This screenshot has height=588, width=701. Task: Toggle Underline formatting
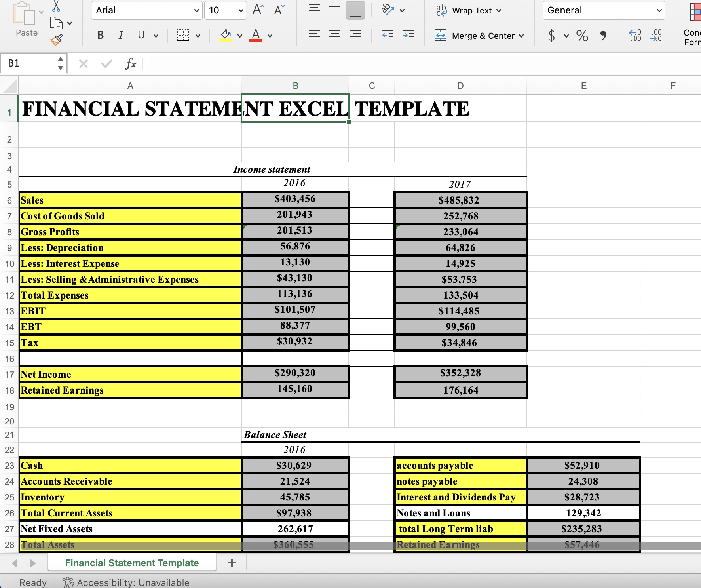141,36
